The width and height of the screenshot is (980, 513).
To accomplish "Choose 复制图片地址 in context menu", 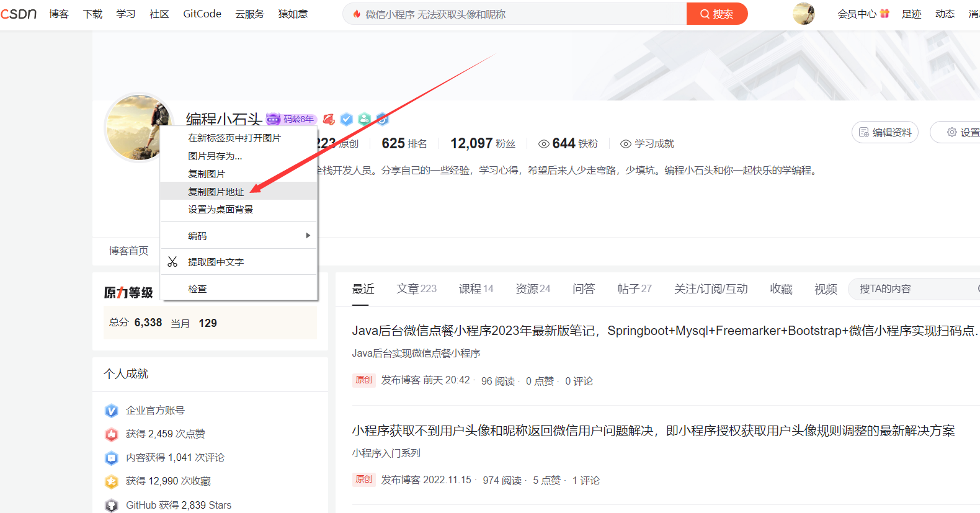I will (239, 191).
